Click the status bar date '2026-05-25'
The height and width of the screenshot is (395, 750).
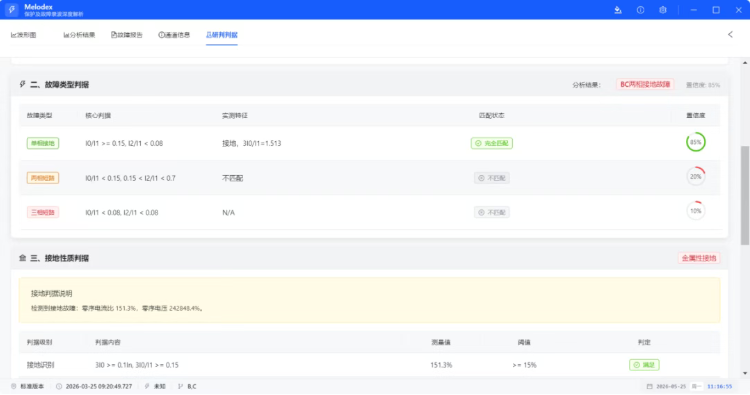click(x=671, y=386)
